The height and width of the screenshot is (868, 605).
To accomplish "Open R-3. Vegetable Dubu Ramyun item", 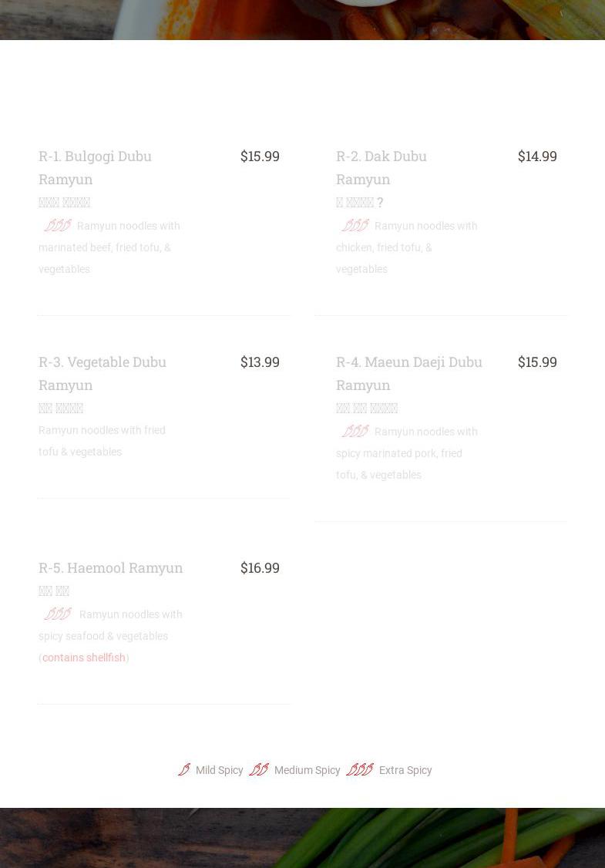I will pos(102,373).
